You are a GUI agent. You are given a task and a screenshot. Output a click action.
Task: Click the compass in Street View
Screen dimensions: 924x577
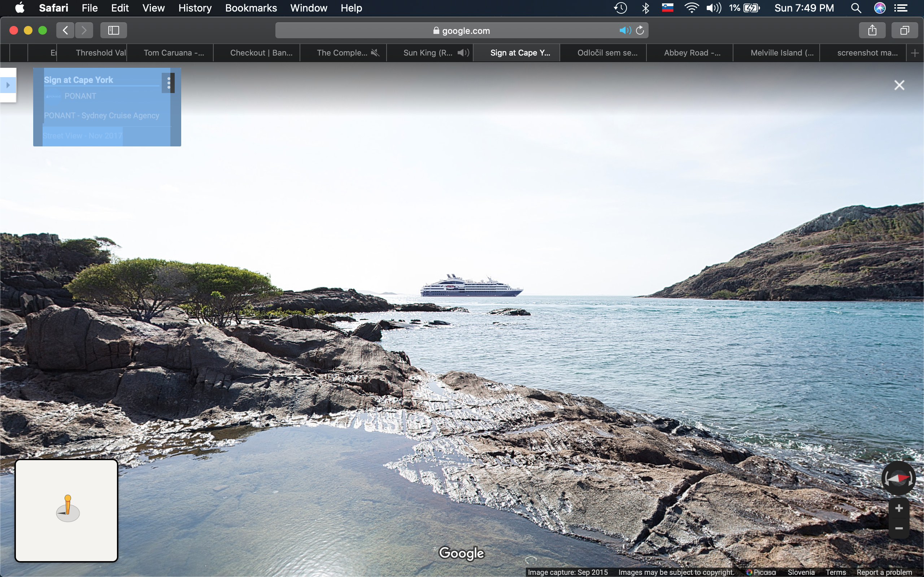[x=898, y=478]
